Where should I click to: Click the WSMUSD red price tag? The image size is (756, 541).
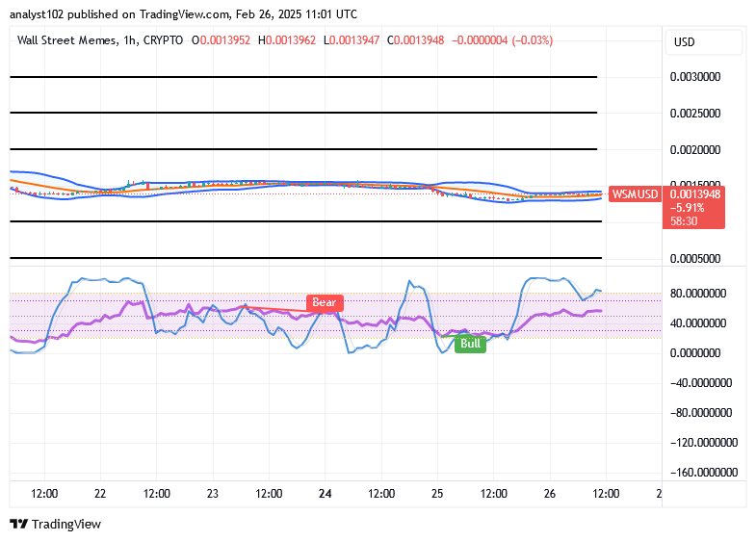pos(635,194)
